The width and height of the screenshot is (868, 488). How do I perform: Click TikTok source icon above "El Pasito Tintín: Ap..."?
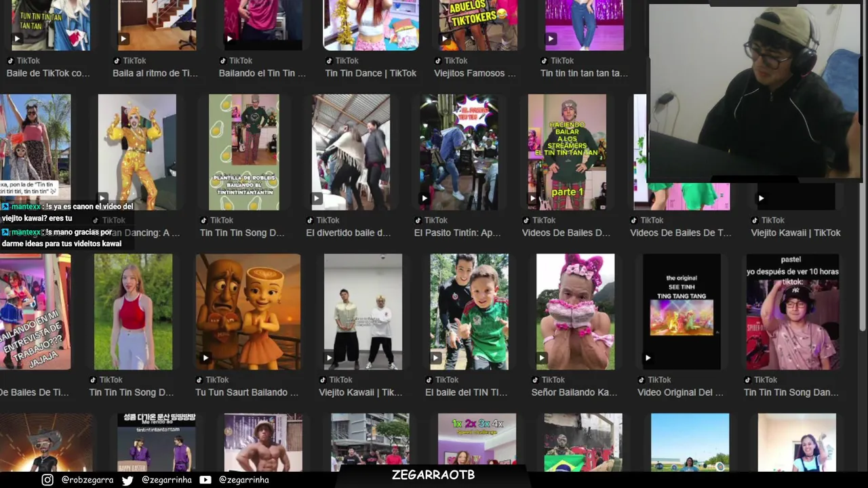tap(418, 220)
